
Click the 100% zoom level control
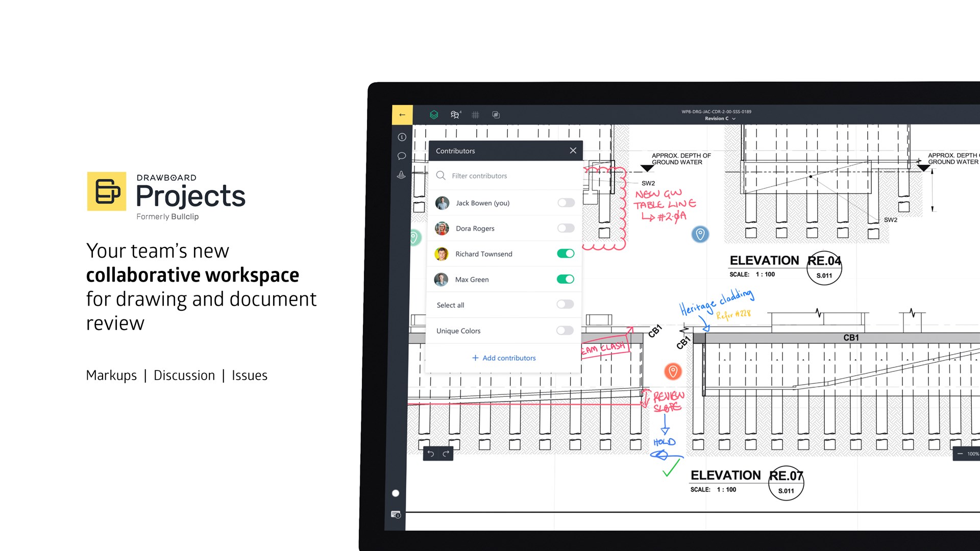[x=972, y=454]
